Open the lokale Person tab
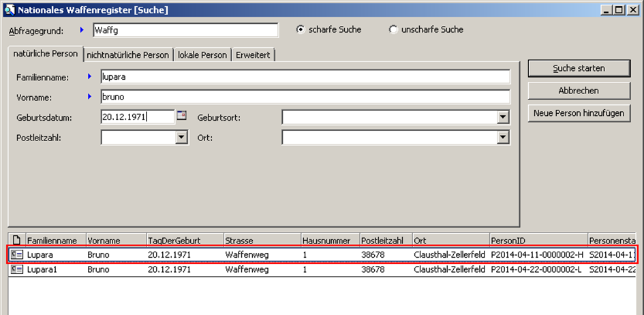 click(x=202, y=55)
